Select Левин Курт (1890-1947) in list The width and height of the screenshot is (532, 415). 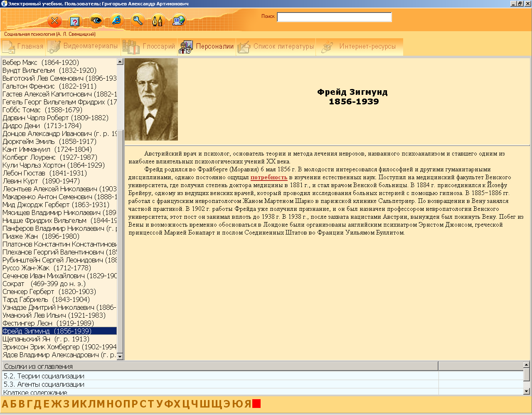59,181
